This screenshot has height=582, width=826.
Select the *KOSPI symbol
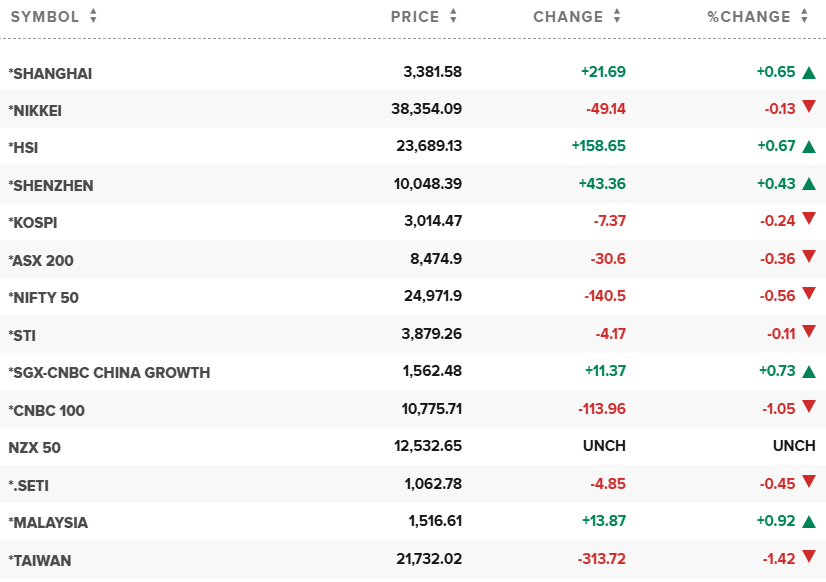pyautogui.click(x=33, y=222)
